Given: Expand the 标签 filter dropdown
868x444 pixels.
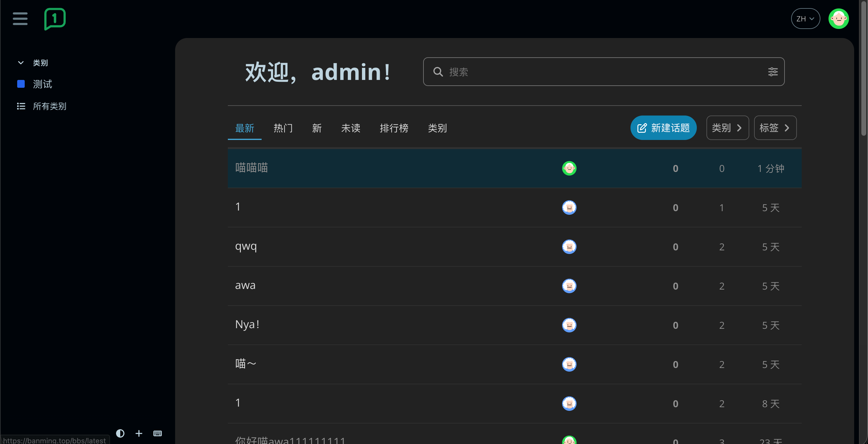Looking at the screenshot, I should click(x=775, y=128).
